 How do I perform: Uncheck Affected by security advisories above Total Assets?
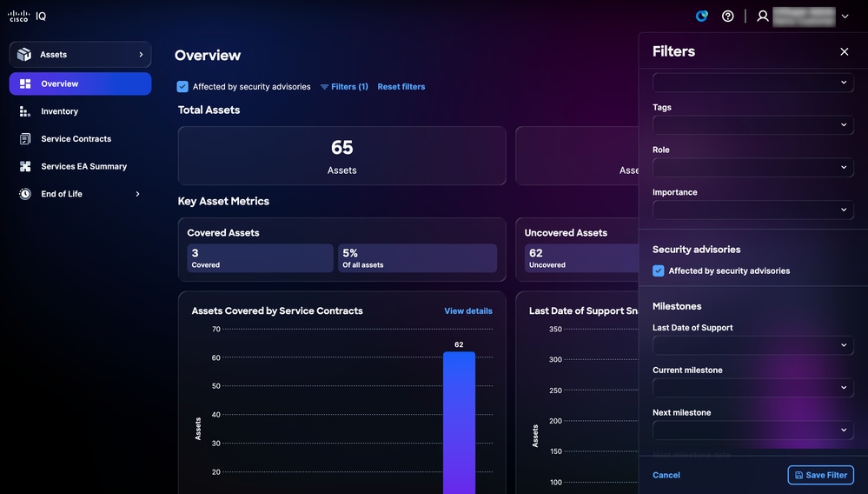[x=182, y=86]
